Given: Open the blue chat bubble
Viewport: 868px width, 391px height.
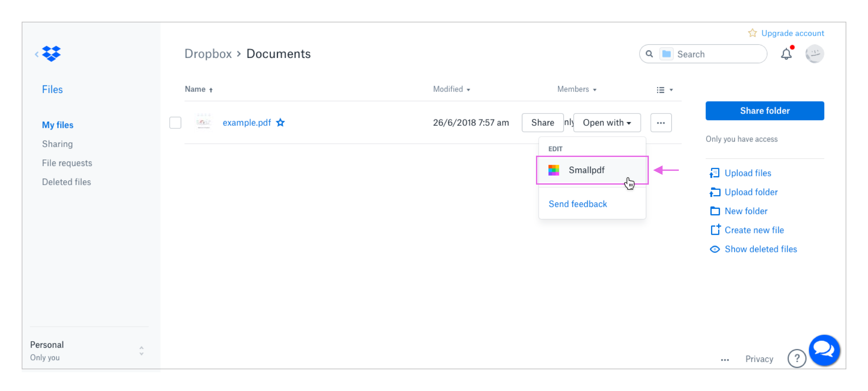Looking at the screenshot, I should coord(824,350).
